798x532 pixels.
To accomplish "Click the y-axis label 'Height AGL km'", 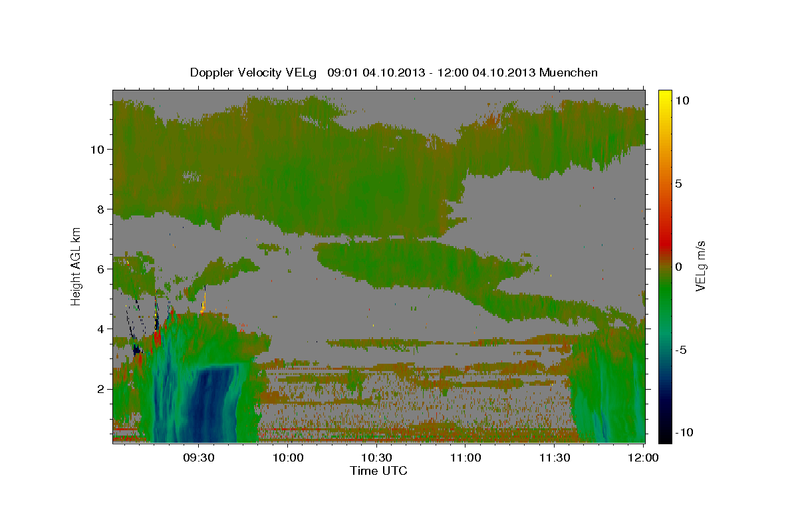I will click(x=76, y=266).
